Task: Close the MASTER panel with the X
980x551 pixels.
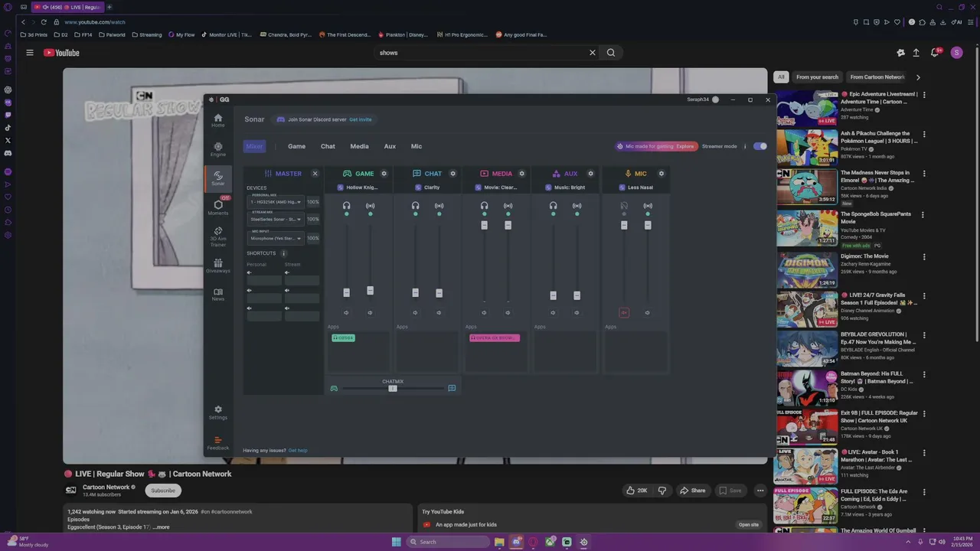Action: point(315,174)
